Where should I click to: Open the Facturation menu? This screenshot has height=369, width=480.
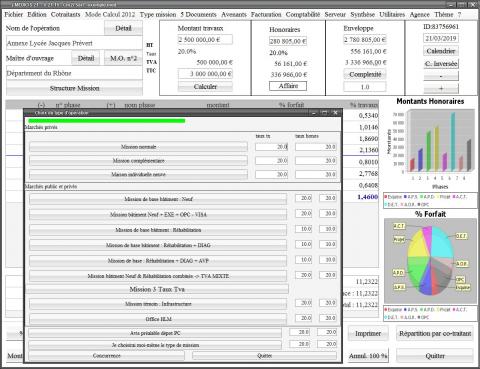pos(266,14)
